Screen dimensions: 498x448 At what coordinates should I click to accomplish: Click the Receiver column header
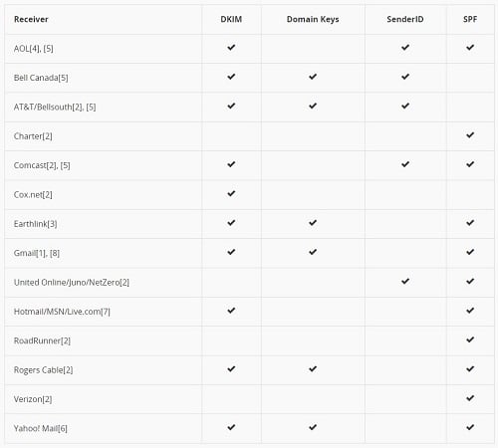pyautogui.click(x=31, y=19)
